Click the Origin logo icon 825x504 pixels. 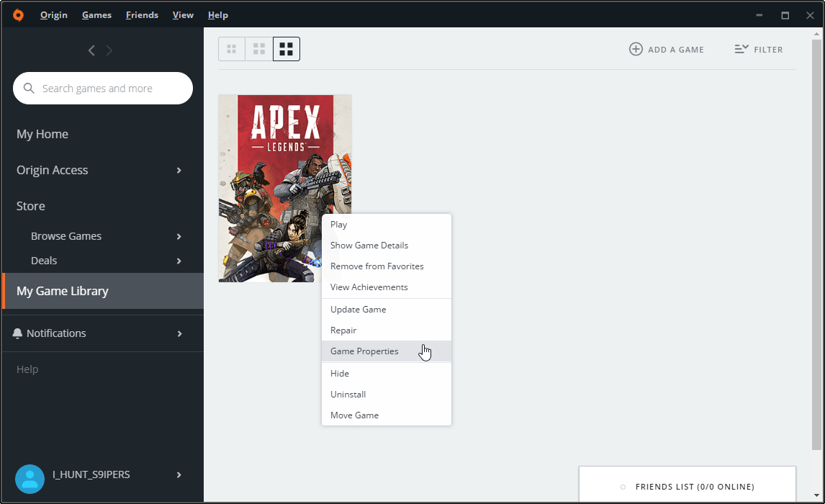17,14
